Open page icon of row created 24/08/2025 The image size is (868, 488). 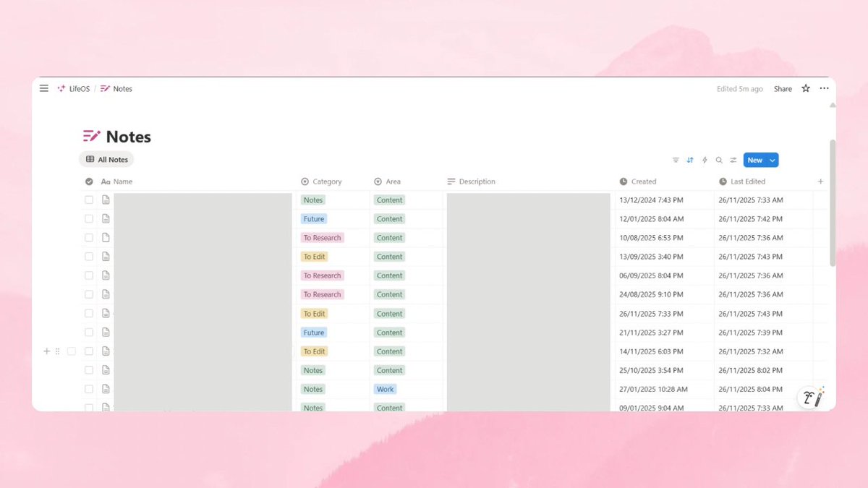106,294
